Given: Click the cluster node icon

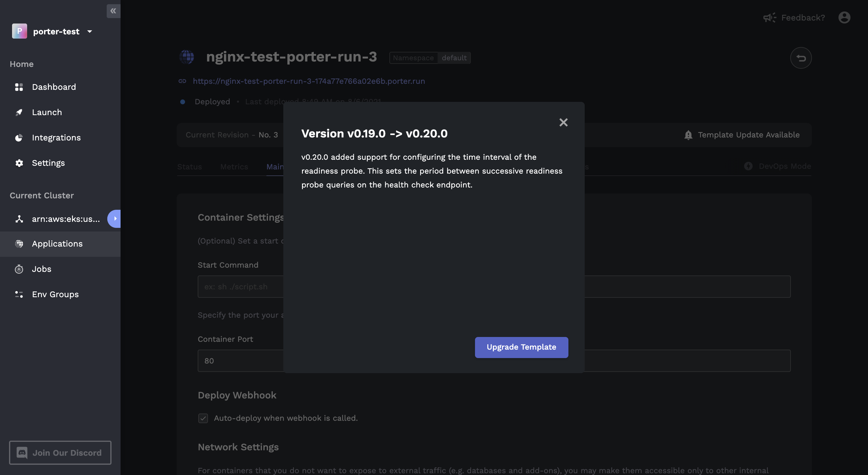Looking at the screenshot, I should (x=19, y=219).
